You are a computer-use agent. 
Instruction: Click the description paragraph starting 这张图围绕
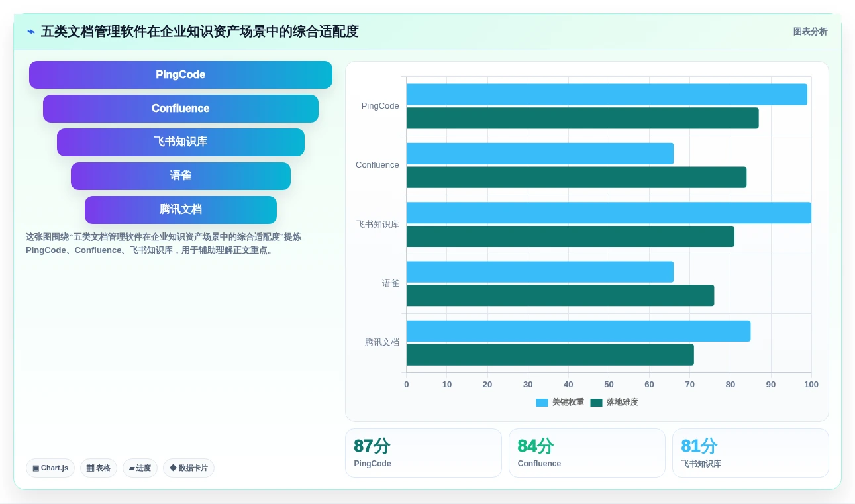tap(164, 244)
